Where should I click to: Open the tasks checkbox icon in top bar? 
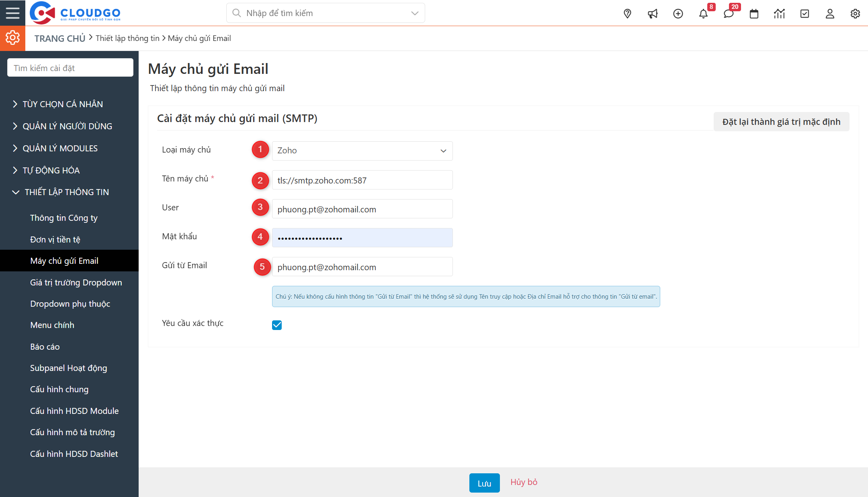coord(805,13)
